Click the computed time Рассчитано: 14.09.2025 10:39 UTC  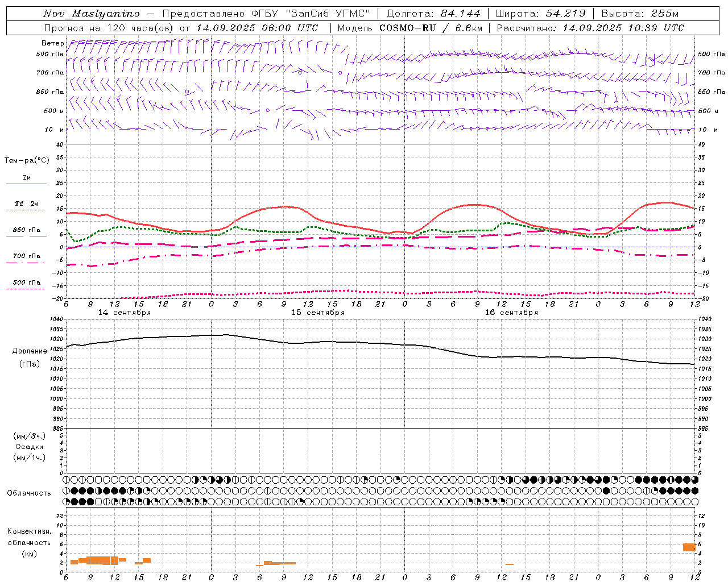[x=590, y=28]
